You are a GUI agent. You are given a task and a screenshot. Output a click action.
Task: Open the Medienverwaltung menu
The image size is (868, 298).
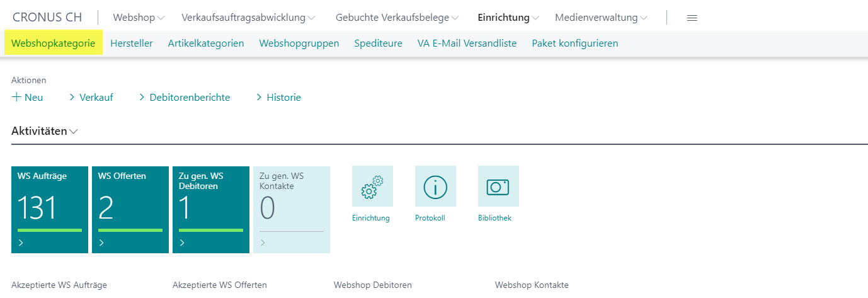(601, 18)
